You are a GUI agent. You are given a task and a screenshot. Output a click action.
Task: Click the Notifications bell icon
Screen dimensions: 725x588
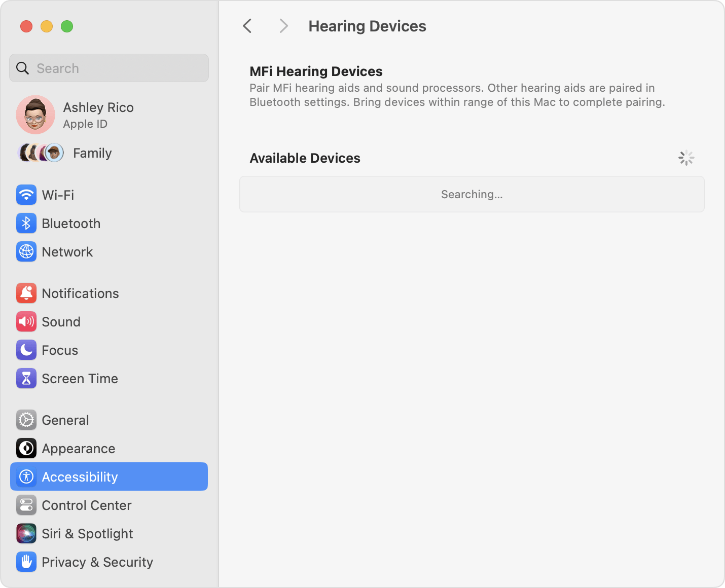pos(26,293)
